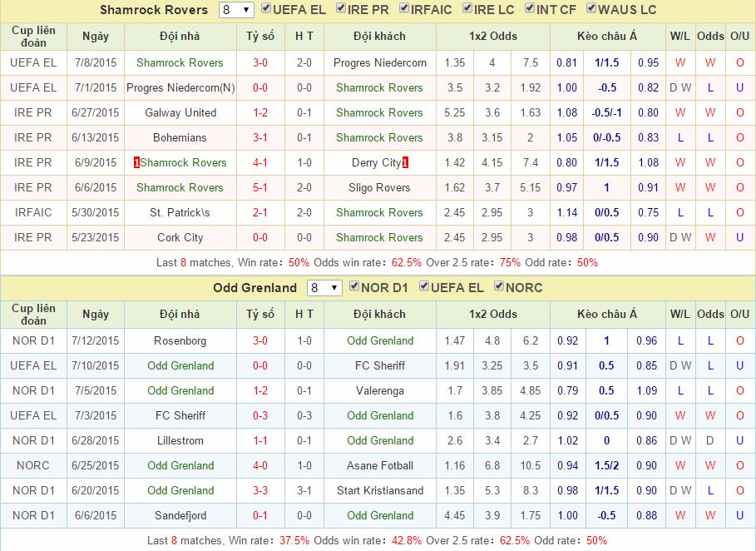Select the Lillestrom home team cell
Screen dimensions: 756x551
180,441
